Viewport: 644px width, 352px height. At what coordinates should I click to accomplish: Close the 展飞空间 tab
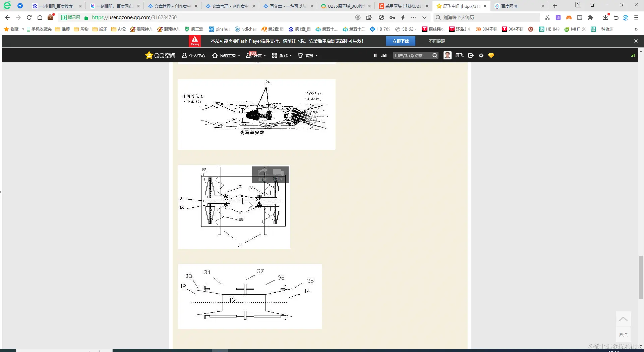(485, 6)
